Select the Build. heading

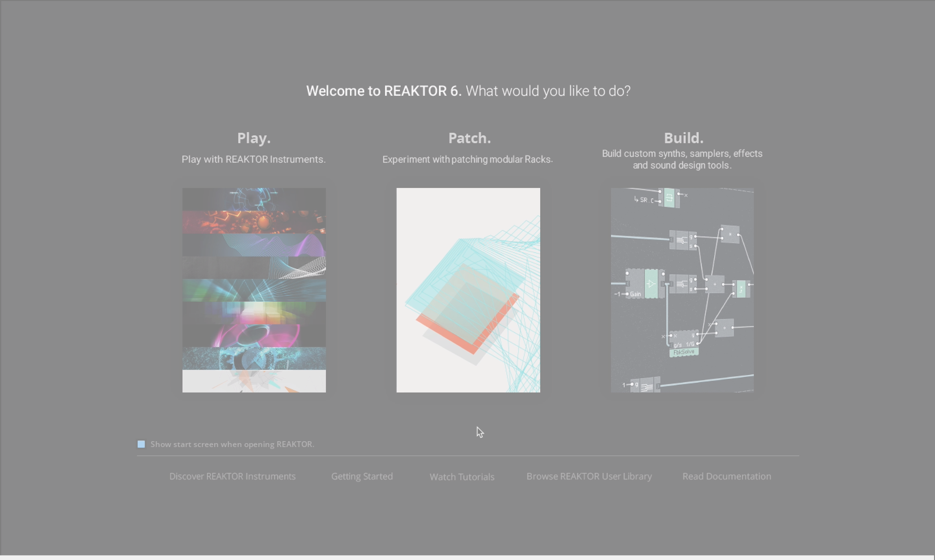pyautogui.click(x=684, y=138)
